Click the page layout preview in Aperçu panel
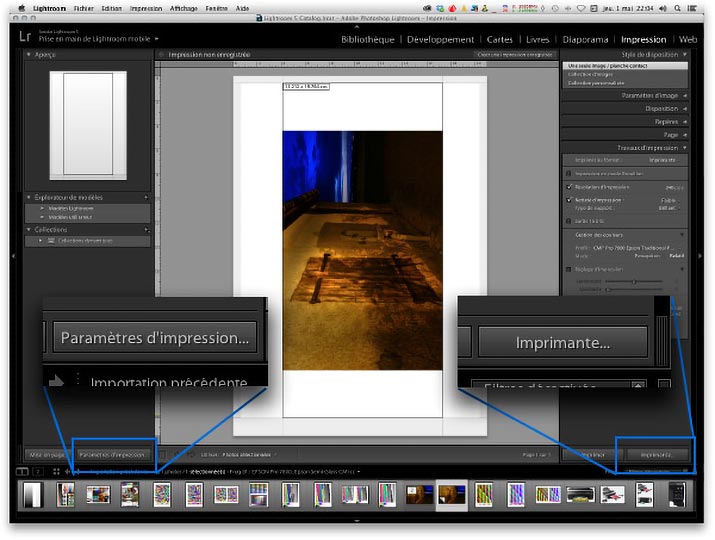This screenshot has height=540, width=715. coord(88,125)
